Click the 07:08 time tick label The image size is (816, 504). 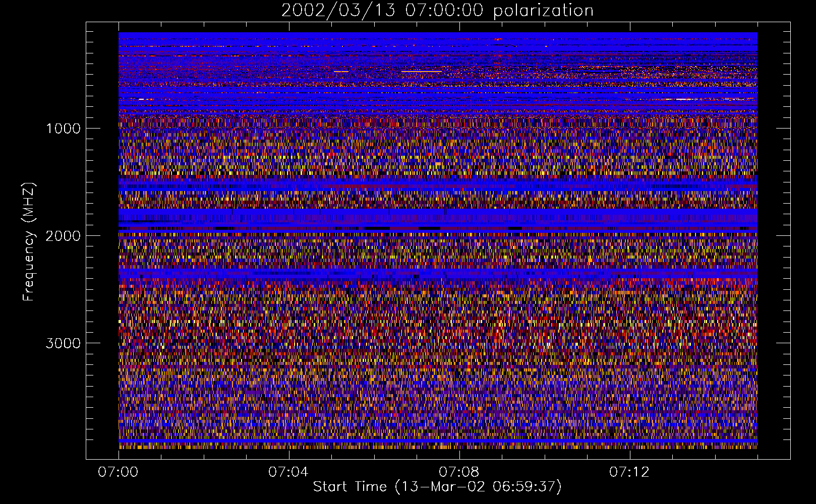click(x=459, y=472)
